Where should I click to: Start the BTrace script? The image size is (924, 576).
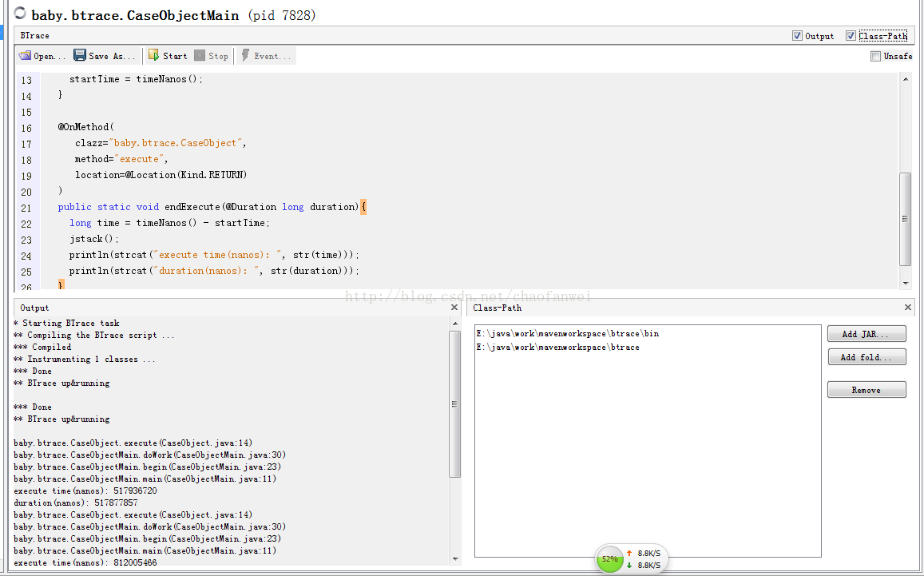point(167,56)
